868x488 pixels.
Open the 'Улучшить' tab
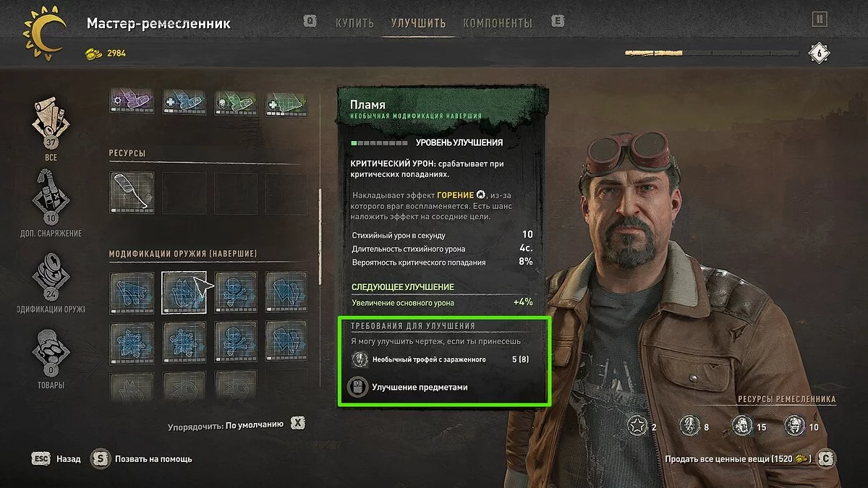[x=418, y=23]
